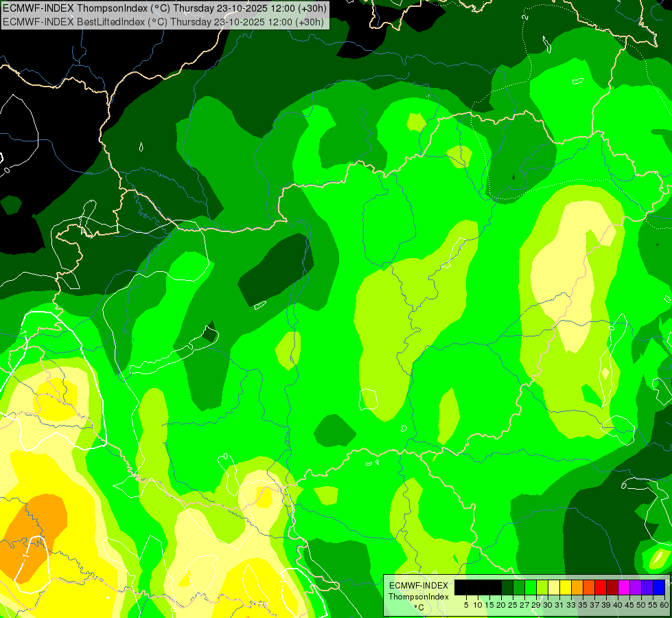This screenshot has height=618, width=672.
Task: Click legend scale value 10
Action: click(478, 605)
